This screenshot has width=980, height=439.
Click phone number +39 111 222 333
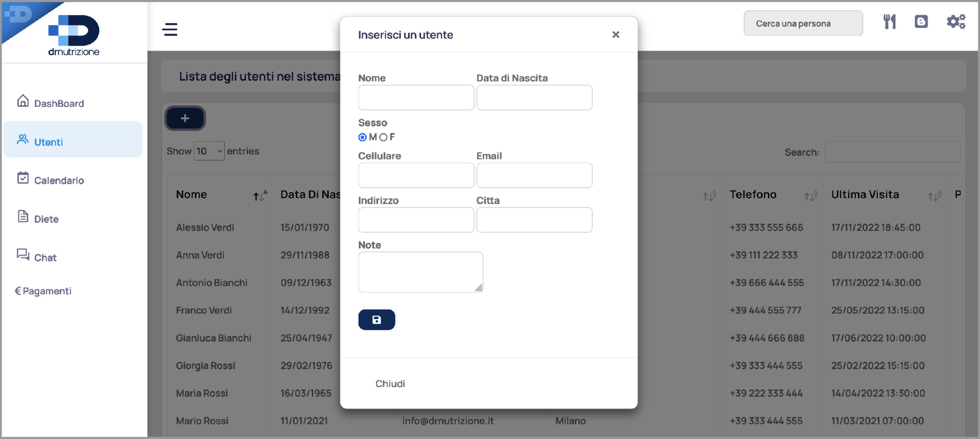pyautogui.click(x=763, y=255)
